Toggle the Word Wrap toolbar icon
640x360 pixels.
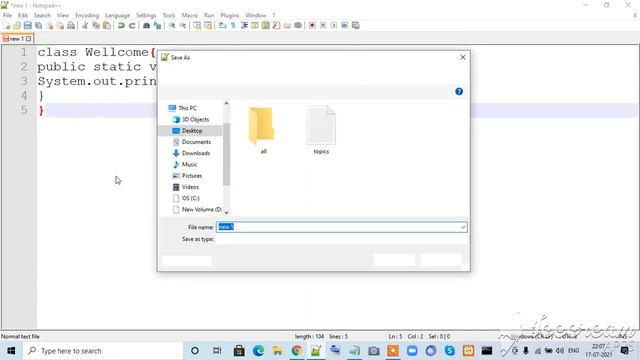[222, 25]
